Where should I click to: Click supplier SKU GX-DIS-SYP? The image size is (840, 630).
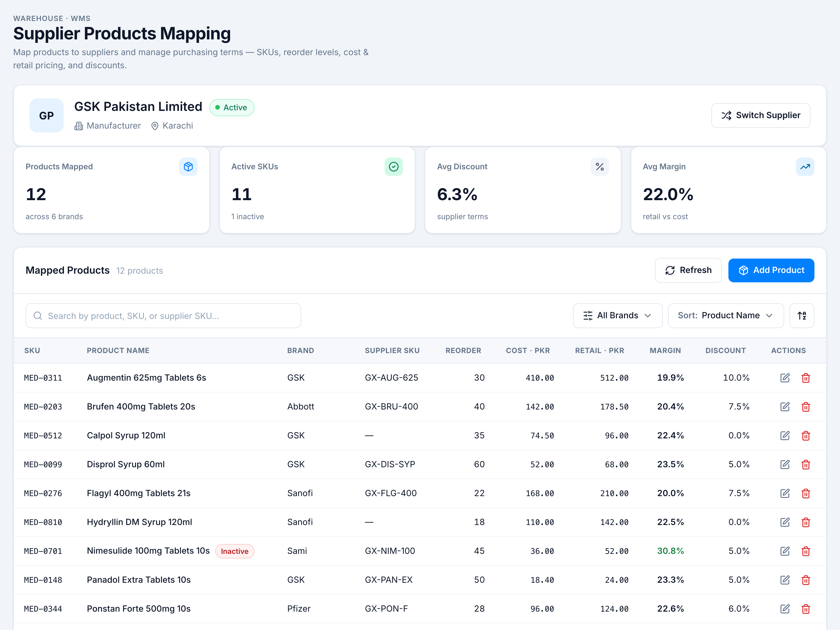click(390, 464)
